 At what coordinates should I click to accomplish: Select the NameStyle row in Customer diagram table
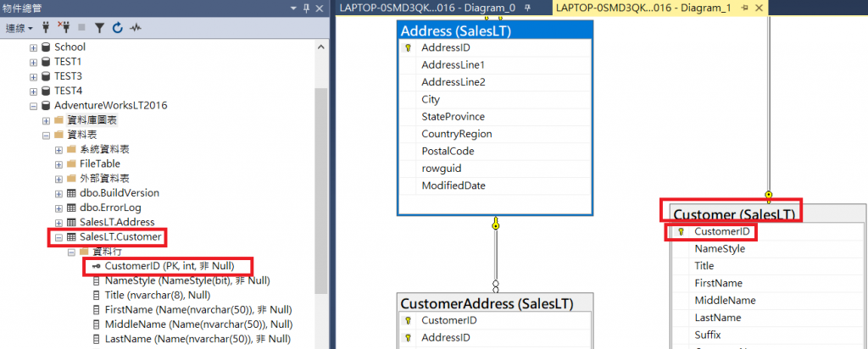click(x=769, y=249)
